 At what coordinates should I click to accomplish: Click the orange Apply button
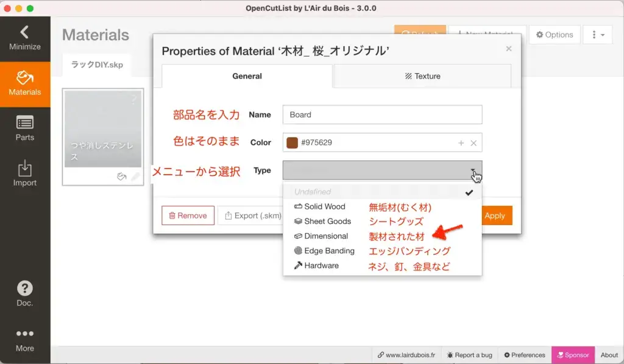496,215
